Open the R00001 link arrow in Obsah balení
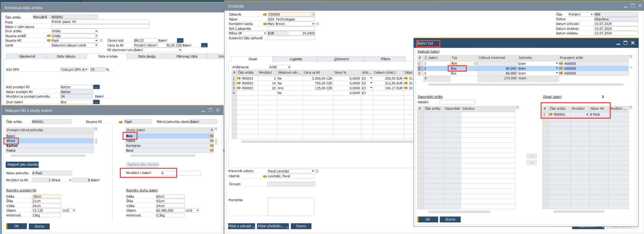 coord(551,115)
